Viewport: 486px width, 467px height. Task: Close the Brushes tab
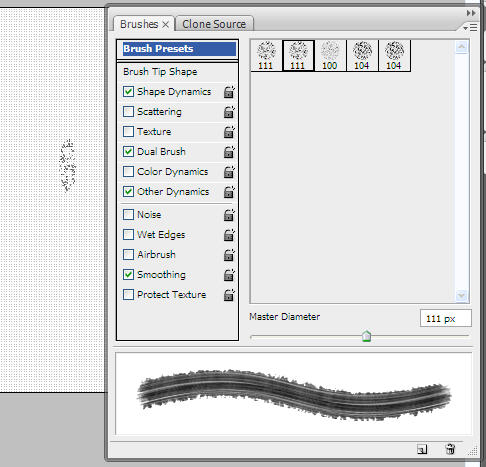point(166,25)
